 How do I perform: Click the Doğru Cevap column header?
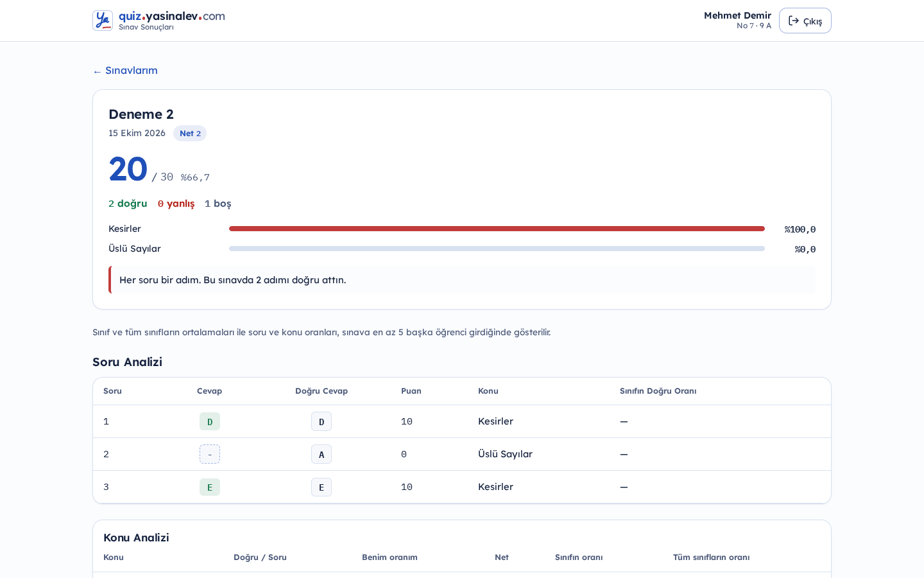point(321,391)
